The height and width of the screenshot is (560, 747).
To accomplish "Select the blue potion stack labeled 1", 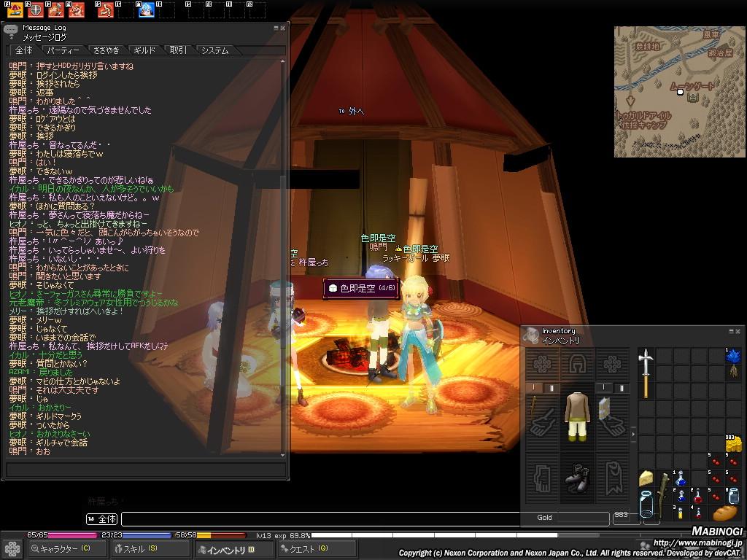I will tap(681, 478).
